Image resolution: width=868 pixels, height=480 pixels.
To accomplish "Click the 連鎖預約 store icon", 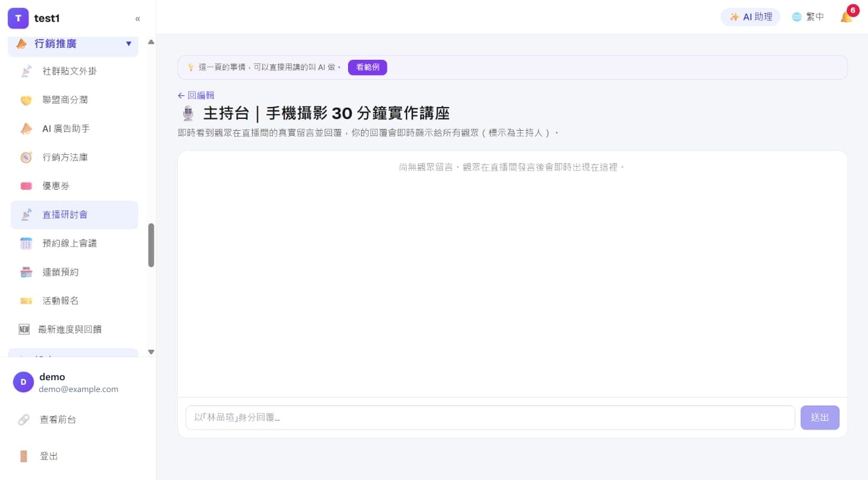I will 26,272.
